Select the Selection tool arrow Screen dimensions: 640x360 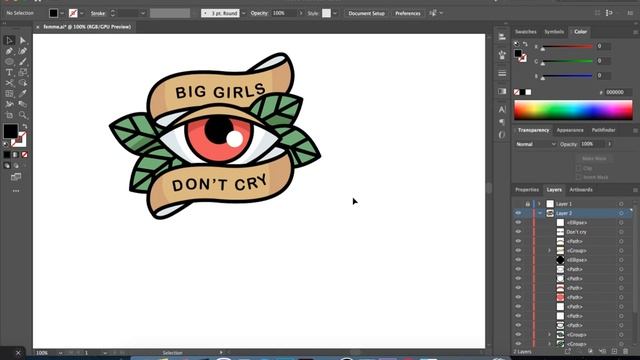point(9,40)
